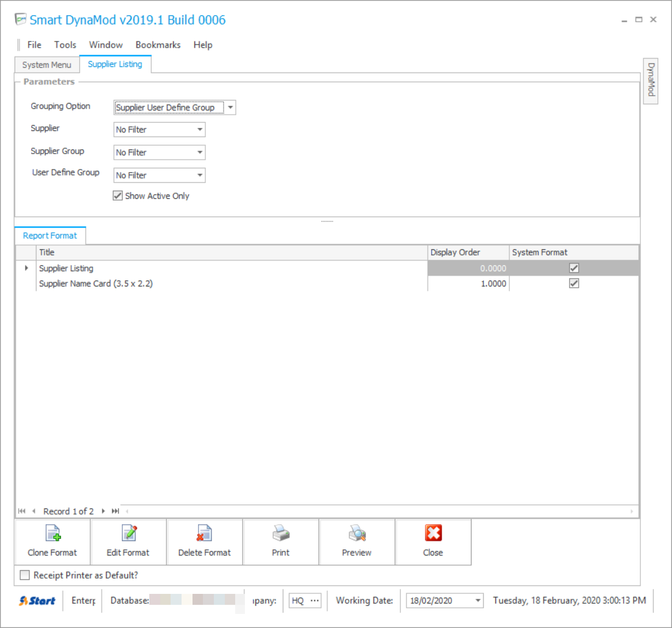The image size is (672, 628).
Task: Go to last record navigator arrow
Action: pyautogui.click(x=115, y=511)
